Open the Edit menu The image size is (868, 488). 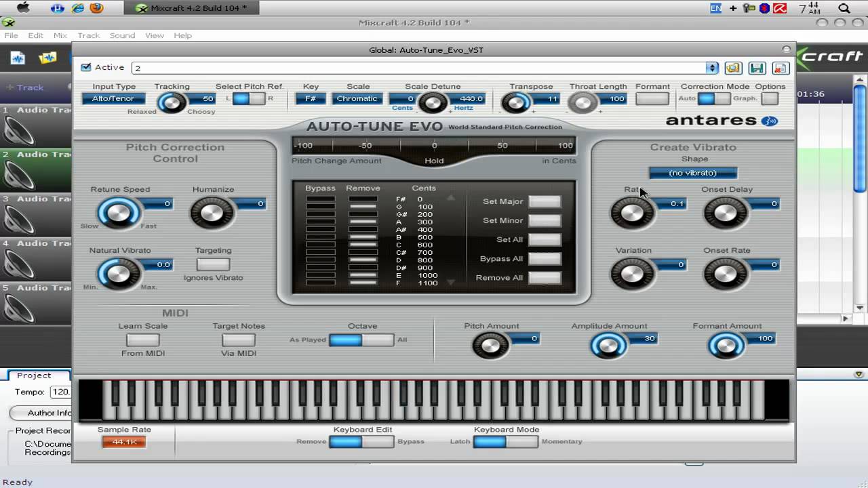[x=36, y=35]
